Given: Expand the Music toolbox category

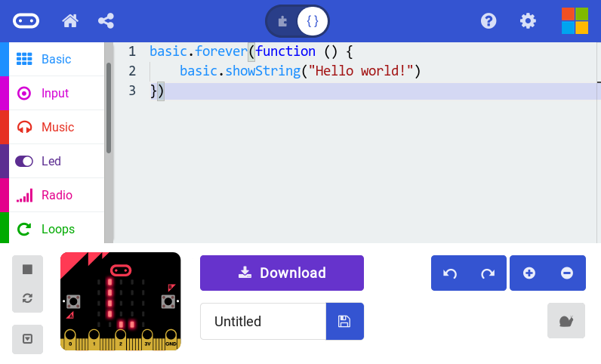Looking at the screenshot, I should coord(57,127).
